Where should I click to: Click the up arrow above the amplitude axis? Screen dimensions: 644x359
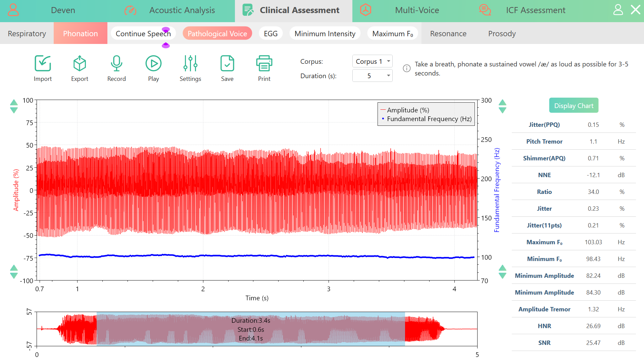point(14,102)
